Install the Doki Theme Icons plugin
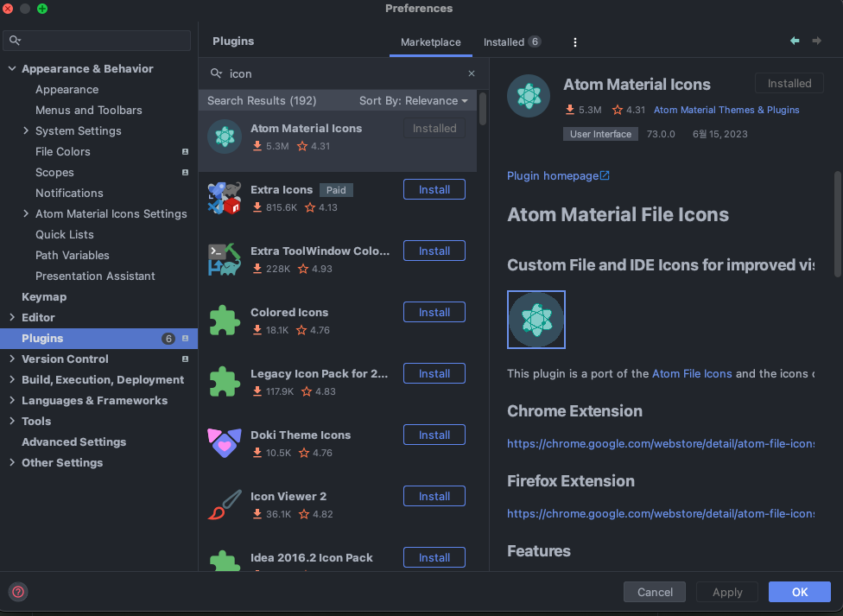The image size is (843, 616). pos(434,435)
